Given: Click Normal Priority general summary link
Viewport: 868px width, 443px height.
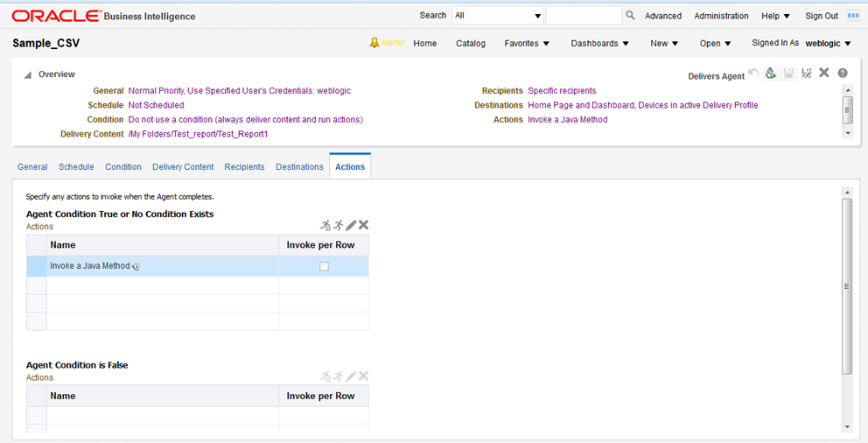Looking at the screenshot, I should (x=240, y=91).
